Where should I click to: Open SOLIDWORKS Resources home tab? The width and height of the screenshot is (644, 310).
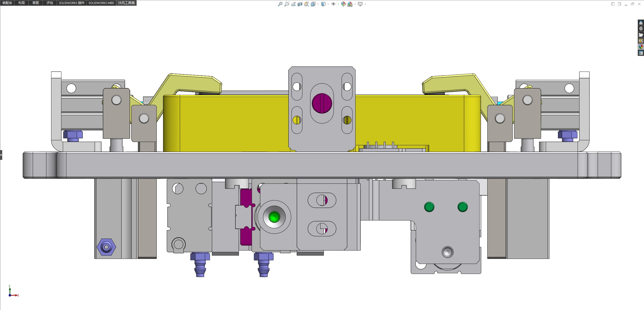click(641, 23)
